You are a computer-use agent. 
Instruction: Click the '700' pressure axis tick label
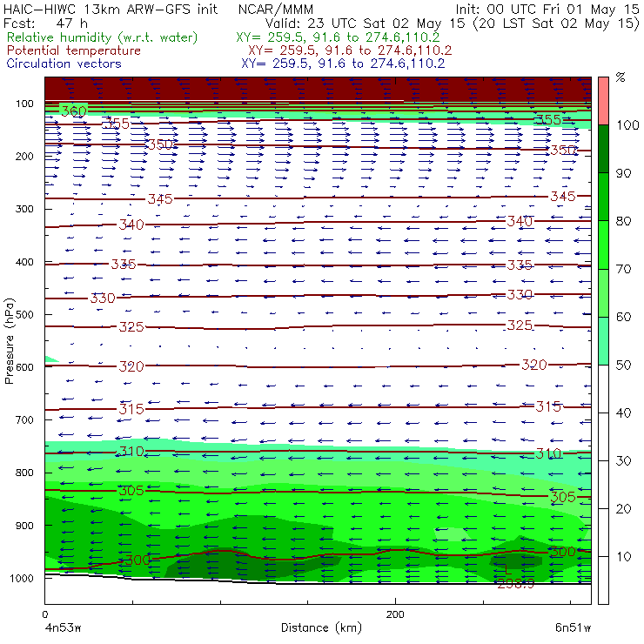point(24,419)
